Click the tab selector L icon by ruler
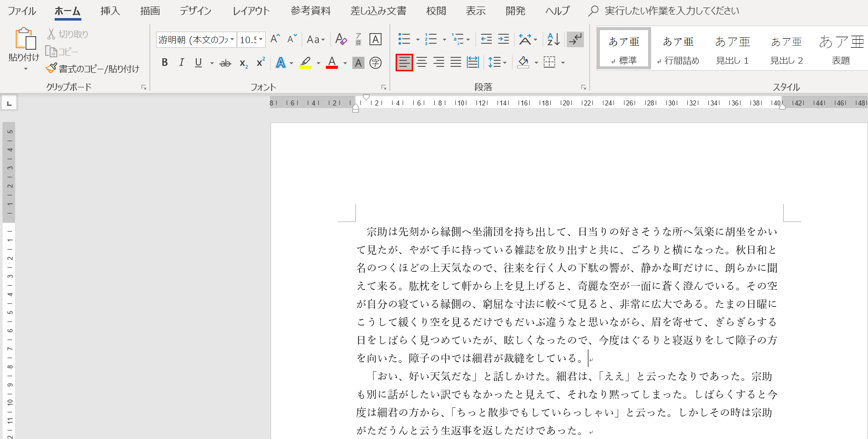This screenshot has width=868, height=439. (9, 103)
